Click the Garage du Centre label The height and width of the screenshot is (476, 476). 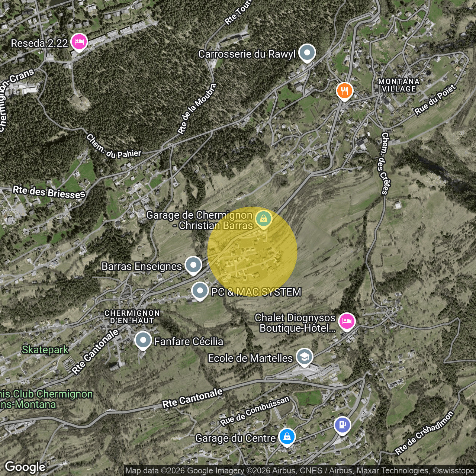coord(235,438)
